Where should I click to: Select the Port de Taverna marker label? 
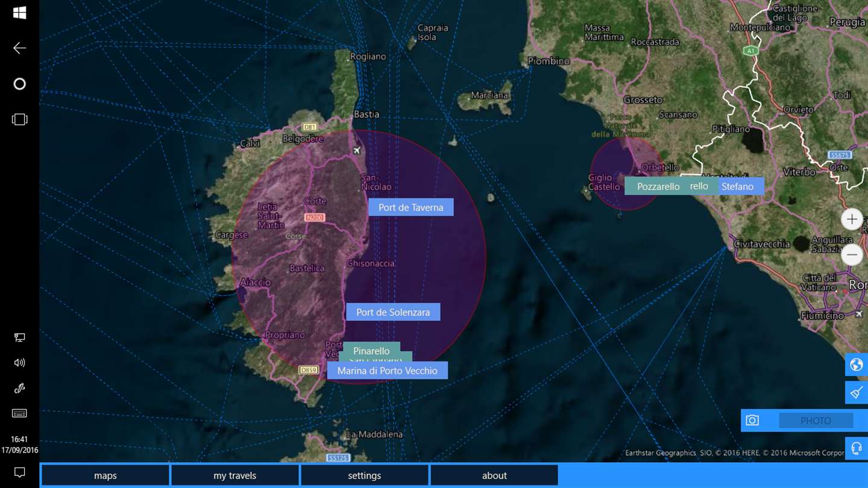pos(411,207)
